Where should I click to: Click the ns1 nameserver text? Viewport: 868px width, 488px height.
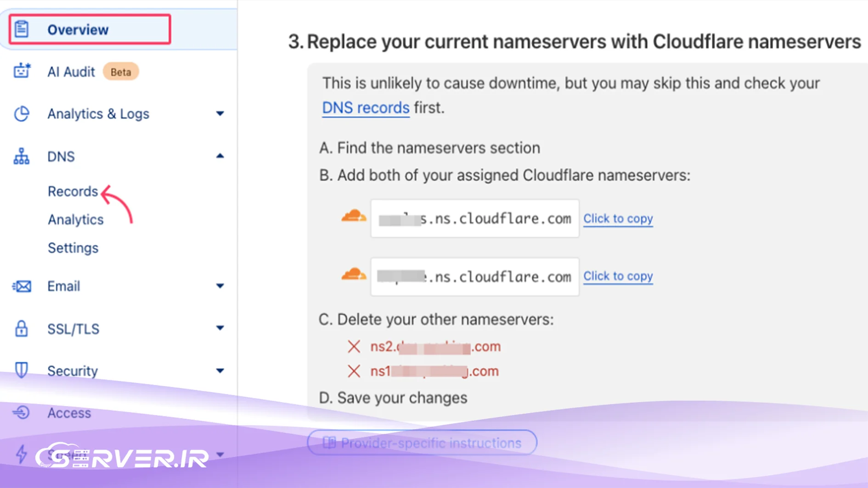pyautogui.click(x=434, y=371)
